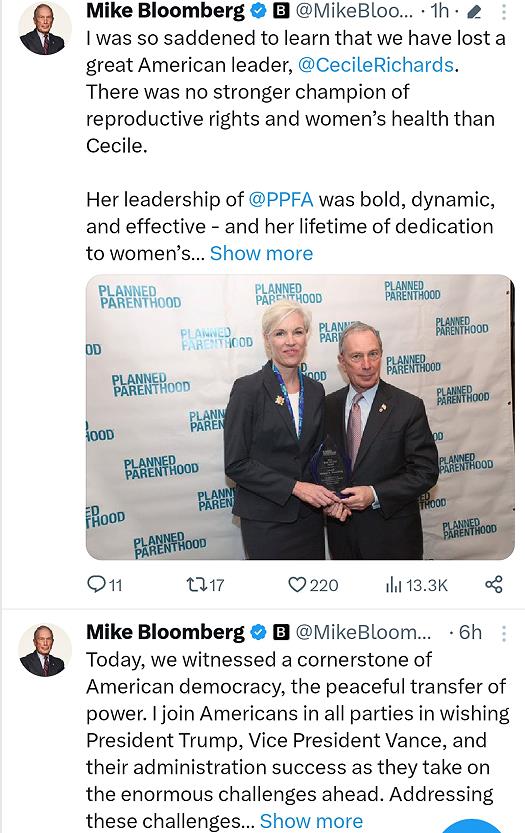Open Mike Bloomberg's avatar on second tweet

[x=45, y=650]
